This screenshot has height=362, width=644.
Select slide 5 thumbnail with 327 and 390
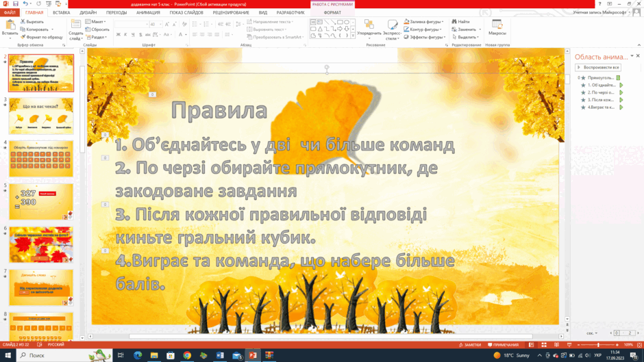coord(41,201)
